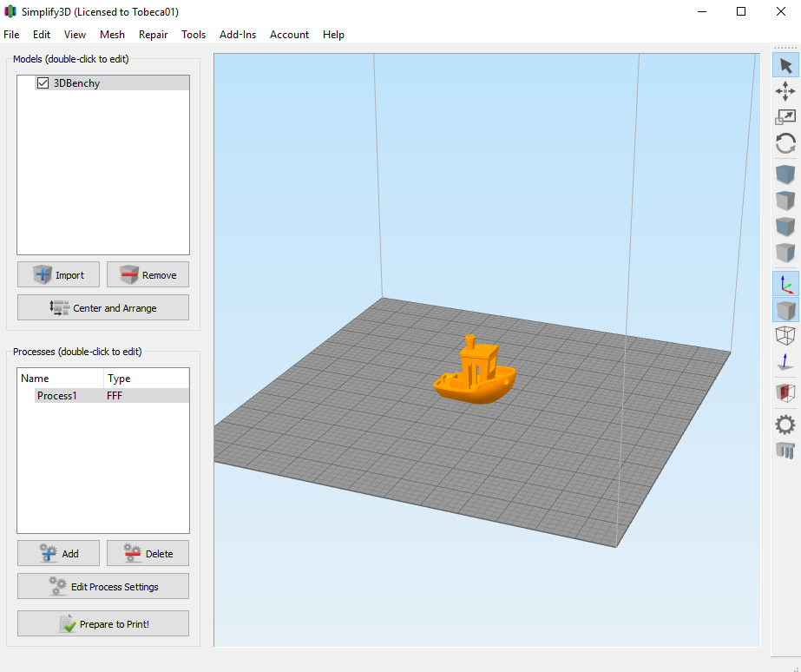Open the Edit menu

coord(42,34)
